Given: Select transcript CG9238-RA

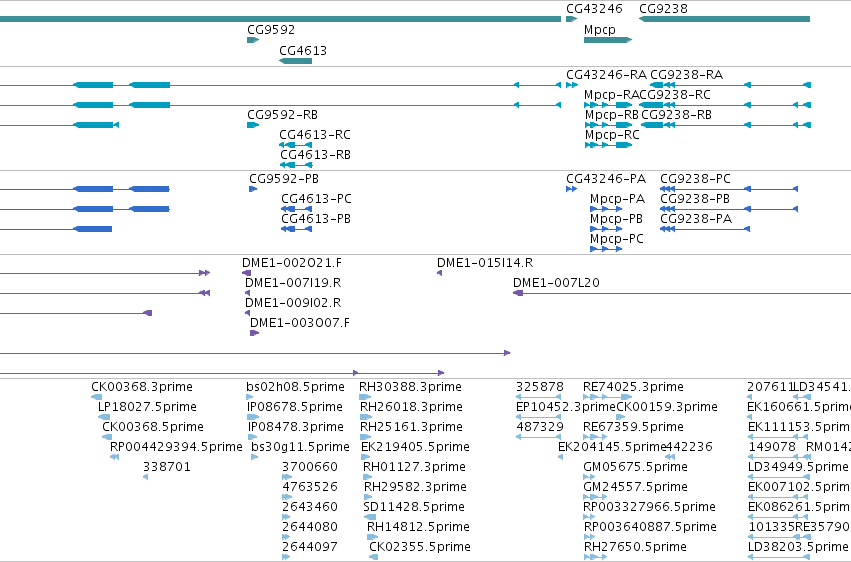Looking at the screenshot, I should pos(687,74).
